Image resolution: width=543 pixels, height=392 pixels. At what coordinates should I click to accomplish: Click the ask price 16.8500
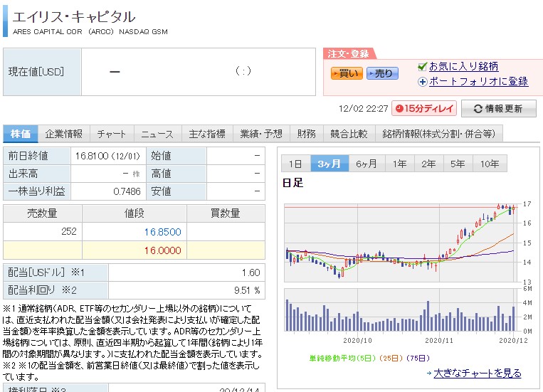pyautogui.click(x=162, y=232)
